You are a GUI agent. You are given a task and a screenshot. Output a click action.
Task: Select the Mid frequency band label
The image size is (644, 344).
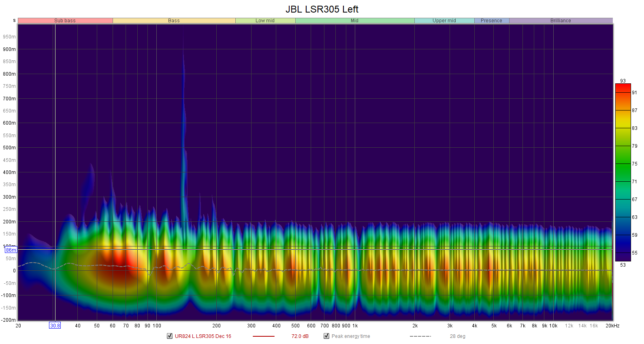click(354, 21)
